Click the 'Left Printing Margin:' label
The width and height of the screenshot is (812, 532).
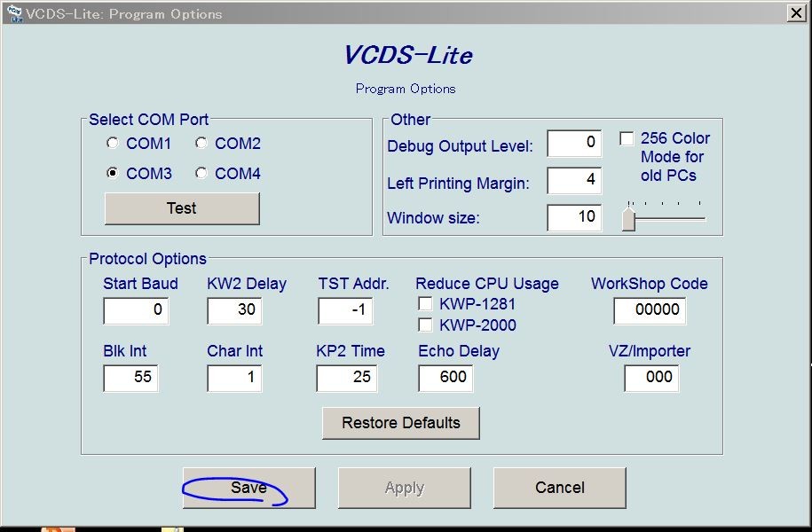tap(458, 184)
